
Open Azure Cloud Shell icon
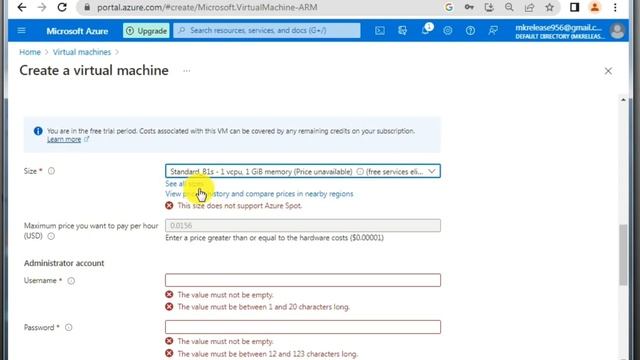click(380, 31)
